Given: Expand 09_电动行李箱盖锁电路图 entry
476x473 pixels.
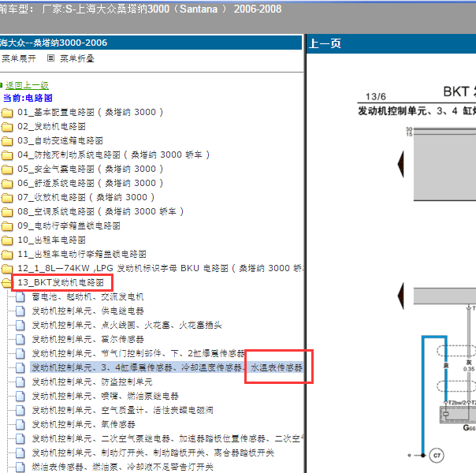Looking at the screenshot, I should [69, 226].
